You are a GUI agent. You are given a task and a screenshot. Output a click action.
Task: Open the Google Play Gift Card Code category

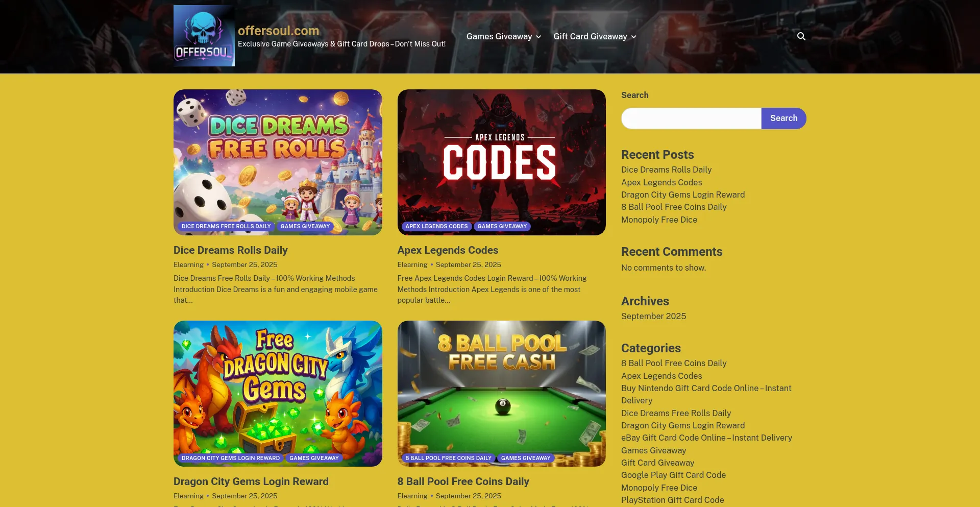click(673, 475)
